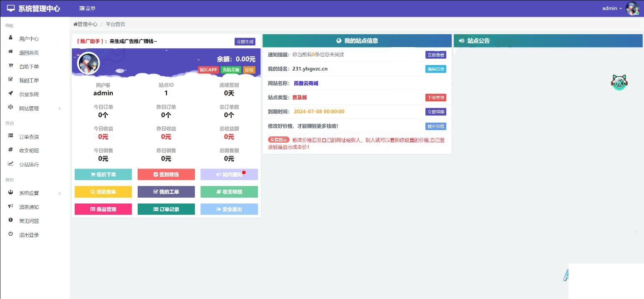This screenshot has width=644, height=299.
Task: Click the 充值余额 button
Action: [x=231, y=70]
